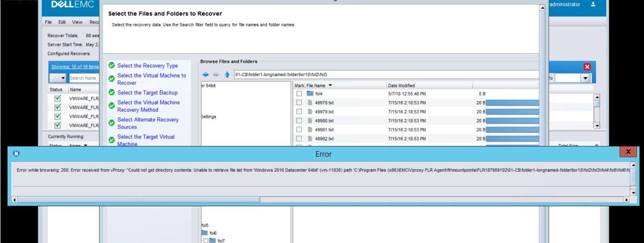Open Select the Virtual Machine Recovery Method step
644x243 pixels.
point(148,106)
